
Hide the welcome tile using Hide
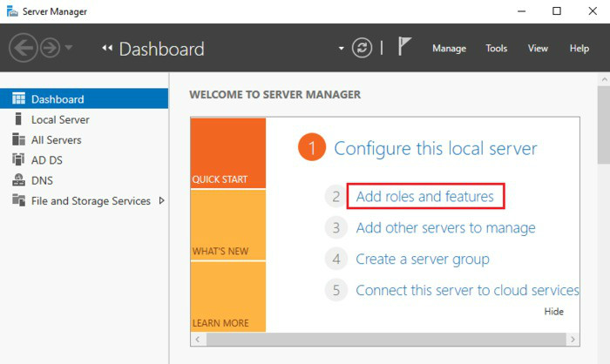click(553, 312)
